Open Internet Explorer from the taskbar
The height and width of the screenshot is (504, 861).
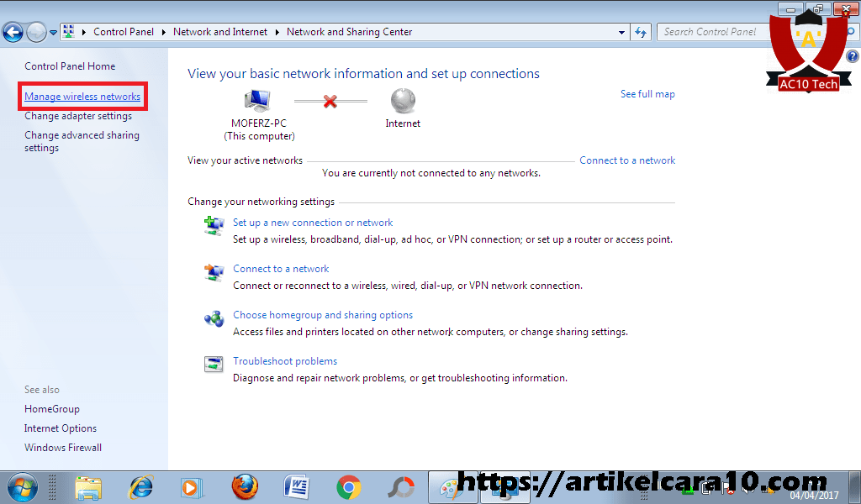point(140,486)
